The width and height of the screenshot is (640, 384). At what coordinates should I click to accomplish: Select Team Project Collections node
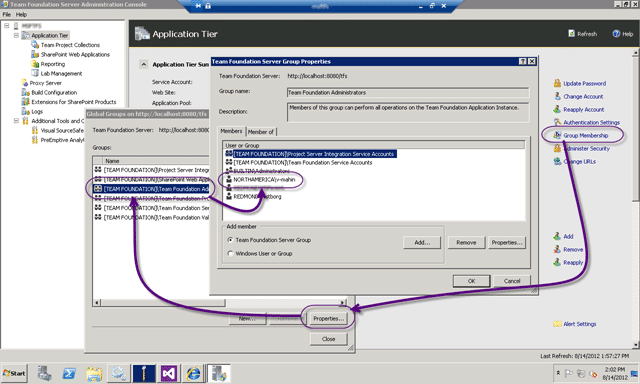point(70,45)
